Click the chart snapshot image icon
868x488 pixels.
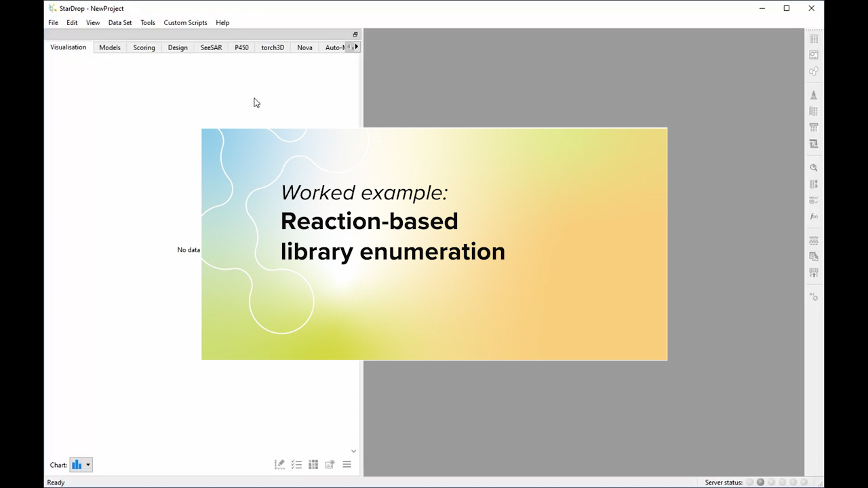(x=330, y=464)
